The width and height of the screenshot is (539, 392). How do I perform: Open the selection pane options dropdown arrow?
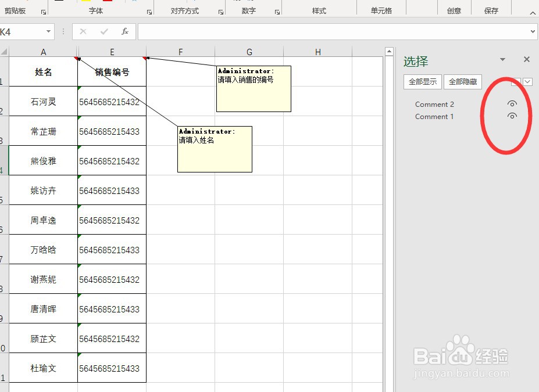[x=502, y=59]
